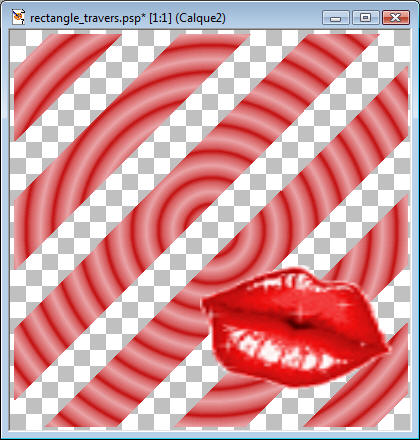420x440 pixels.
Task: Click the transparent checkerboard in the bottom-left corner
Action: [28, 412]
